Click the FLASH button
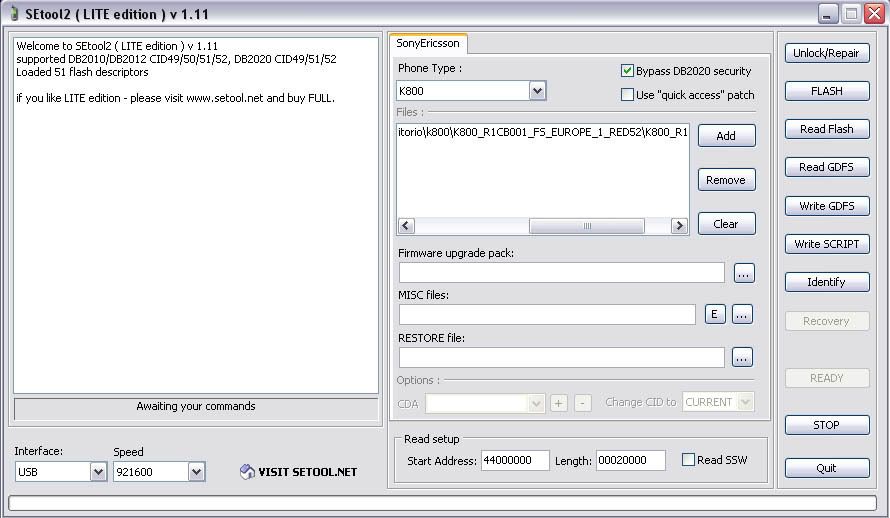 (x=827, y=91)
